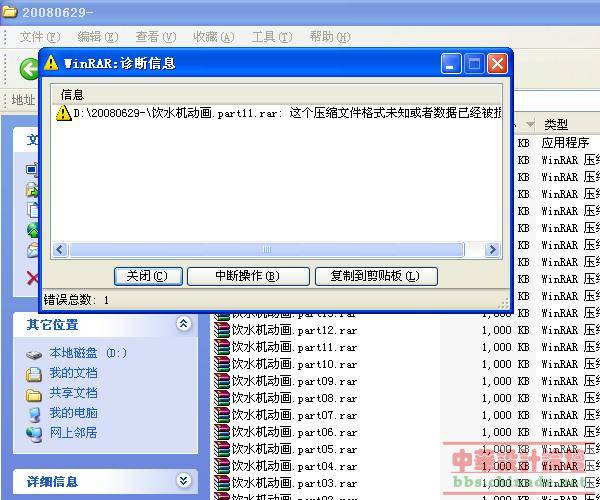Screen dimensions: 600x500
Task: Maximize the WinRAR diagnostic dialog
Action: tap(474, 63)
